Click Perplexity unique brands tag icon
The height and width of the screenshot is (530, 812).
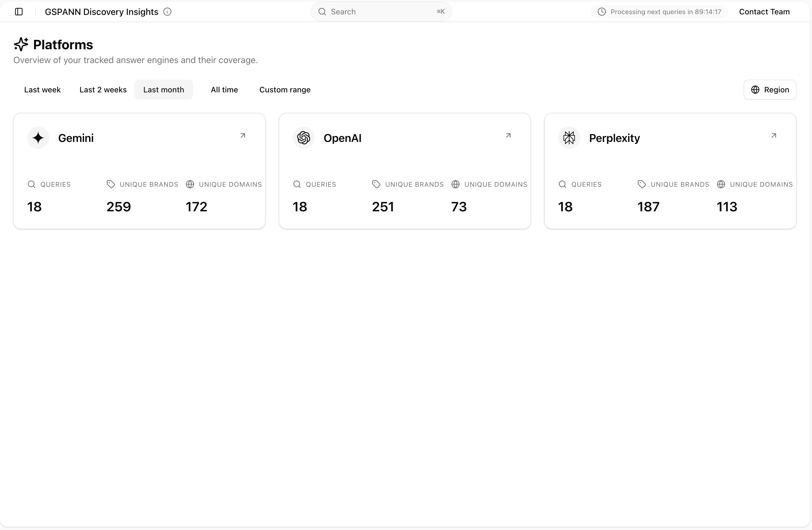coord(641,184)
